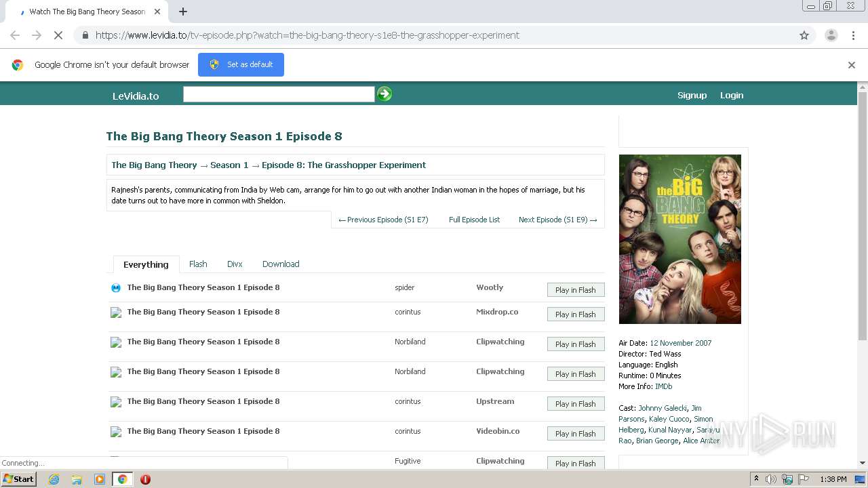Screen dimensions: 868x488
Task: Open the Season 1 breadcrumb link
Action: [229, 165]
